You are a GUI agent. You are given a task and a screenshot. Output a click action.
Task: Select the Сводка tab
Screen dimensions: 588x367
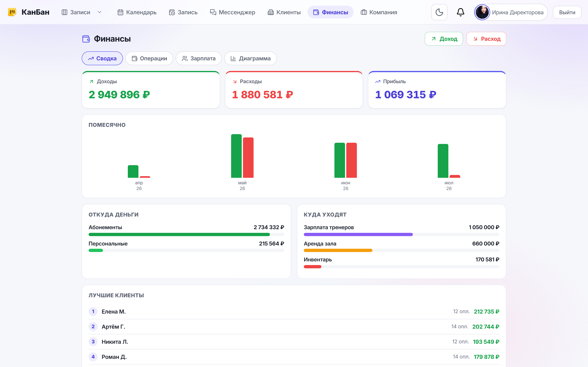coord(102,58)
